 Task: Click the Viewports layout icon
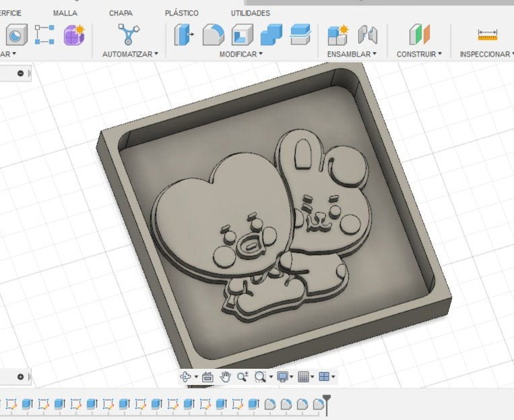coord(324,377)
